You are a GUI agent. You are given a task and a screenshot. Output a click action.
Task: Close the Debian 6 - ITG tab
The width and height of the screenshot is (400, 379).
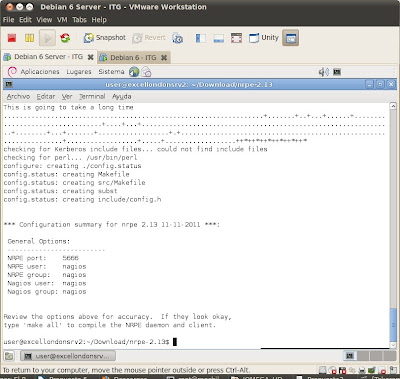164,58
